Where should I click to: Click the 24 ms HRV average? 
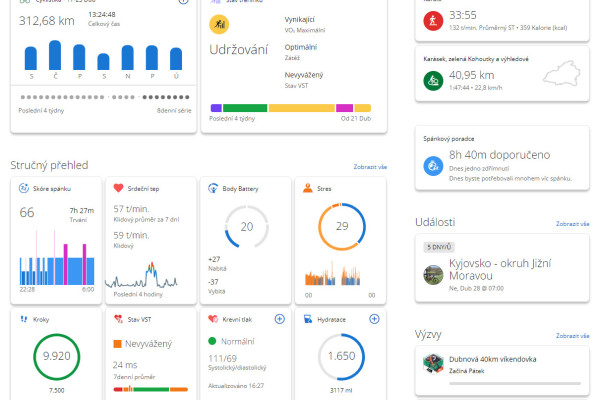click(125, 365)
